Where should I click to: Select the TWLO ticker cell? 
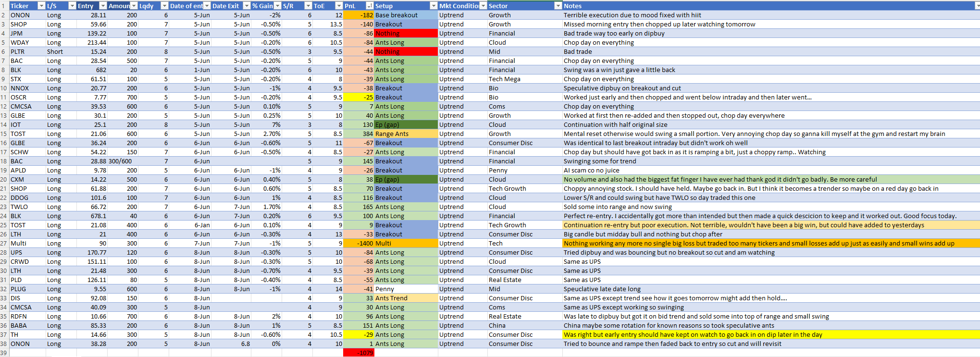click(x=27, y=207)
